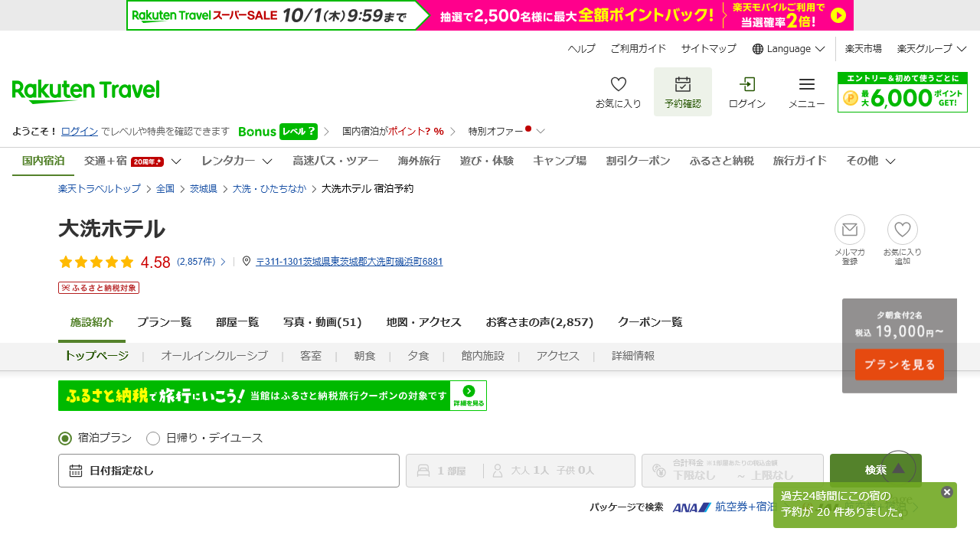Open reservation check (予約確認) calendar icon
Screen dimensions: 980x551
click(683, 84)
